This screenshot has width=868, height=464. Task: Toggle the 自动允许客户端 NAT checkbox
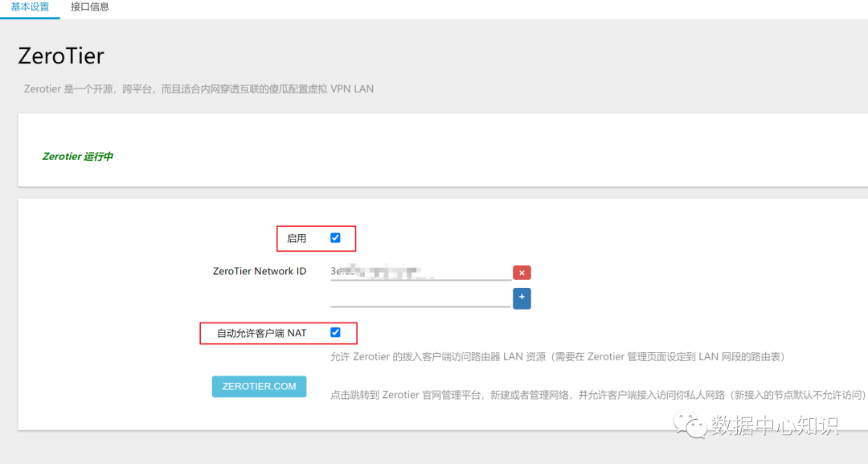click(335, 333)
